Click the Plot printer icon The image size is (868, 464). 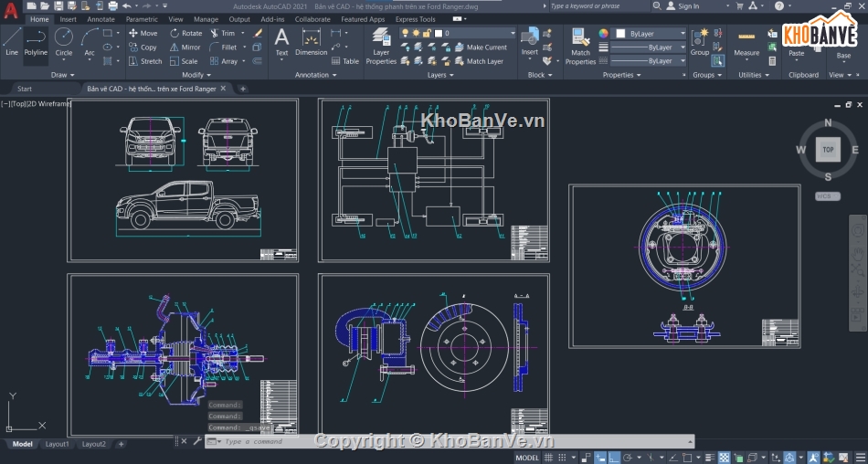click(x=113, y=6)
